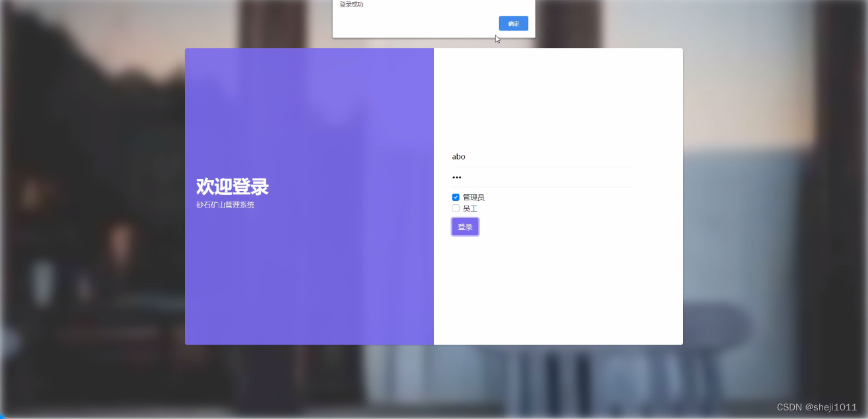868x419 pixels.
Task: Check the 员工 checkbox
Action: point(456,208)
